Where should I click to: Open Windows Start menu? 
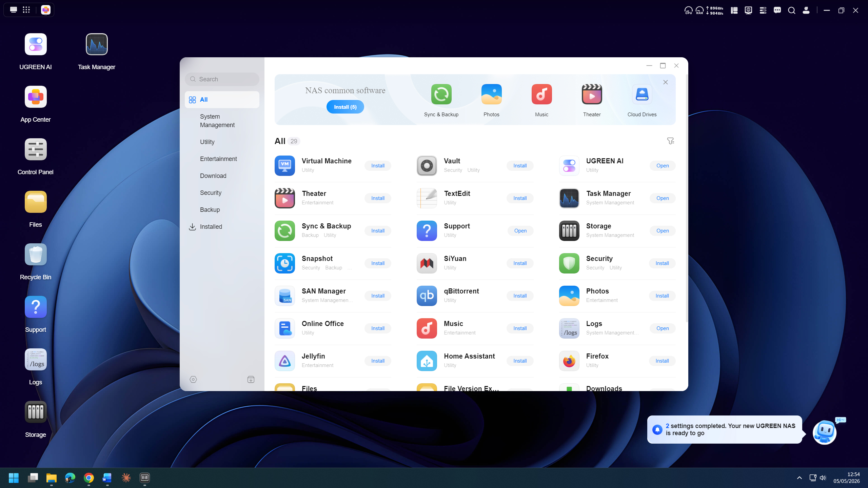tap(14, 478)
